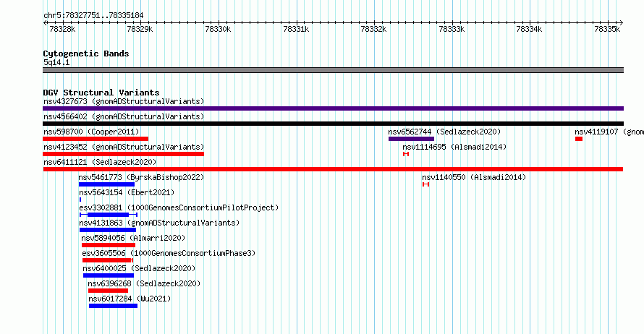Click the blue nsv6400025 variant bar
The image size is (644, 334).
point(109,275)
